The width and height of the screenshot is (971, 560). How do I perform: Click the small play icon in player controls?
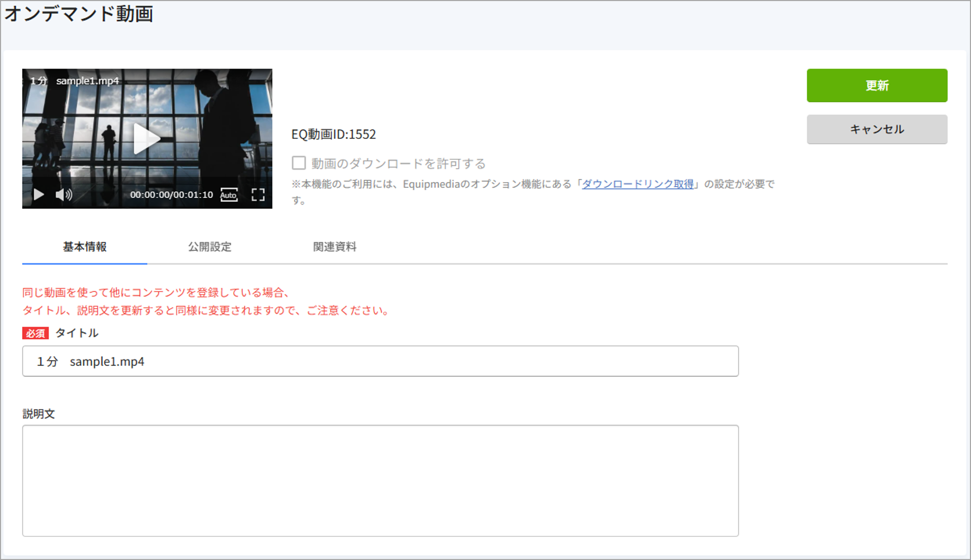pos(39,195)
